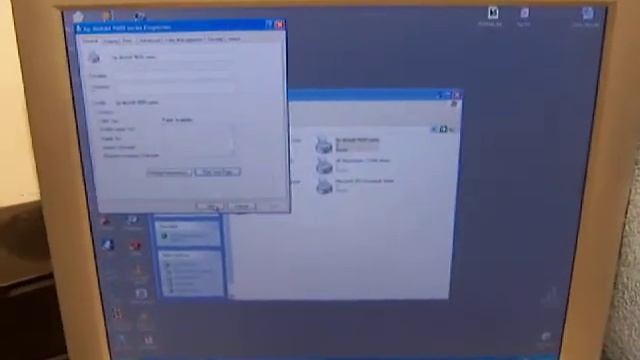Click the printer icon in the General tab
Image resolution: width=640 pixels, height=360 pixels.
[x=94, y=57]
